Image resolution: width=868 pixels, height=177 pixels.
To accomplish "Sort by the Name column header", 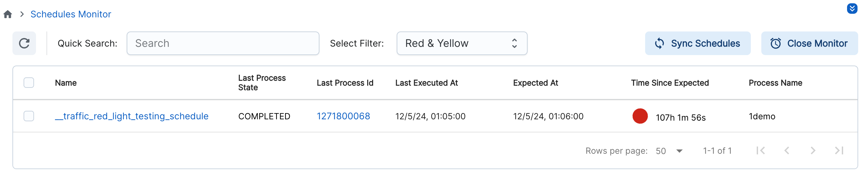I will pos(66,83).
